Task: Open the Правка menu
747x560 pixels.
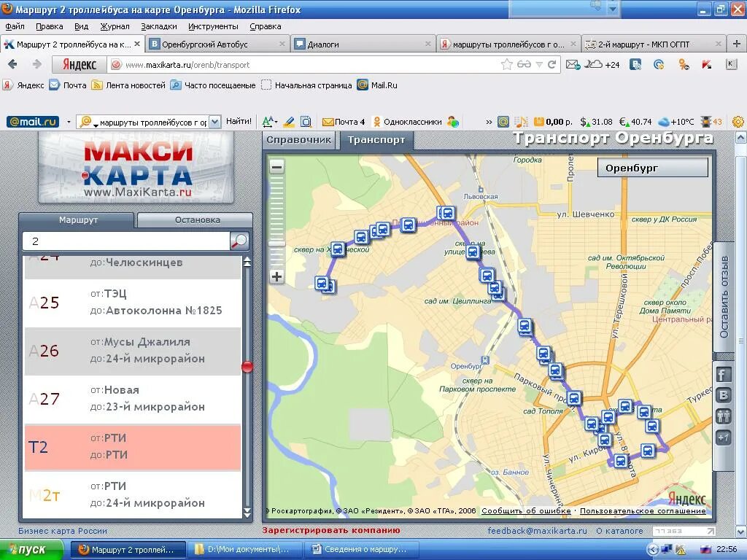Action: click(49, 26)
